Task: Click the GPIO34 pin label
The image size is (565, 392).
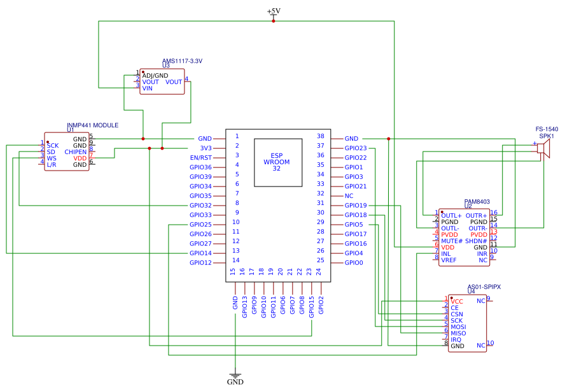Action: click(200, 186)
